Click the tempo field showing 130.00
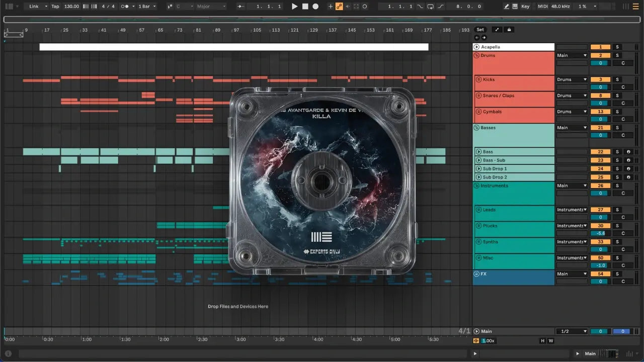The height and width of the screenshot is (362, 644). click(x=71, y=7)
